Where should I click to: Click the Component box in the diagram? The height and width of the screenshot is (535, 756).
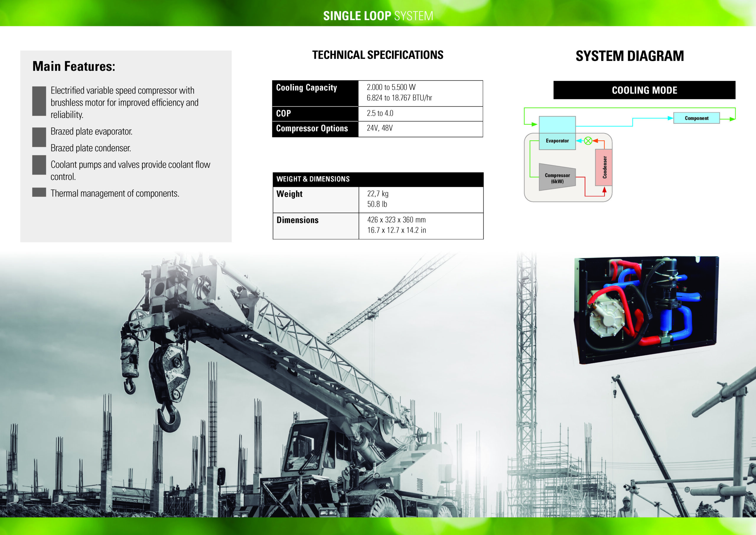696,118
